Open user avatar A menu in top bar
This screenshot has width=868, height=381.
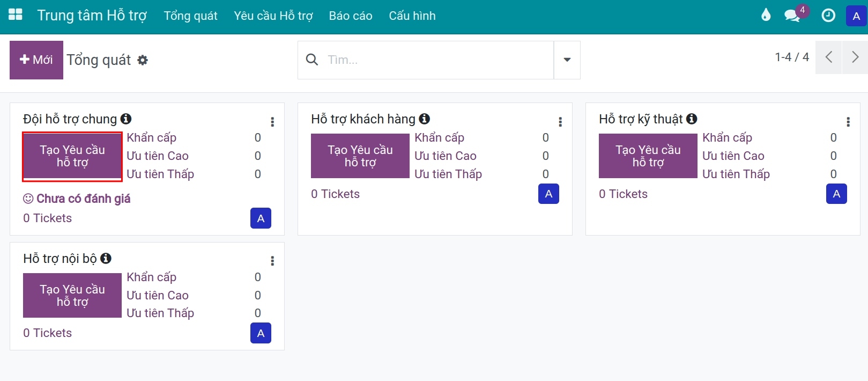[856, 16]
